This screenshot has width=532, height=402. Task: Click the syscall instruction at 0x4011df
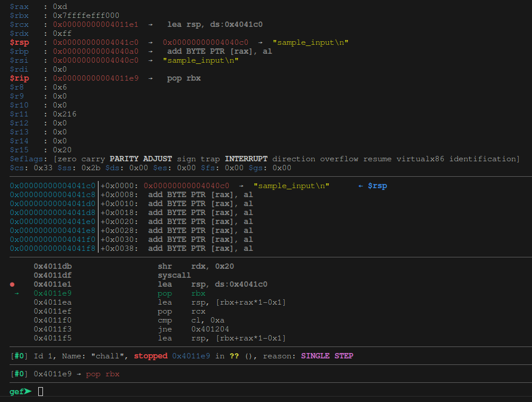174,275
